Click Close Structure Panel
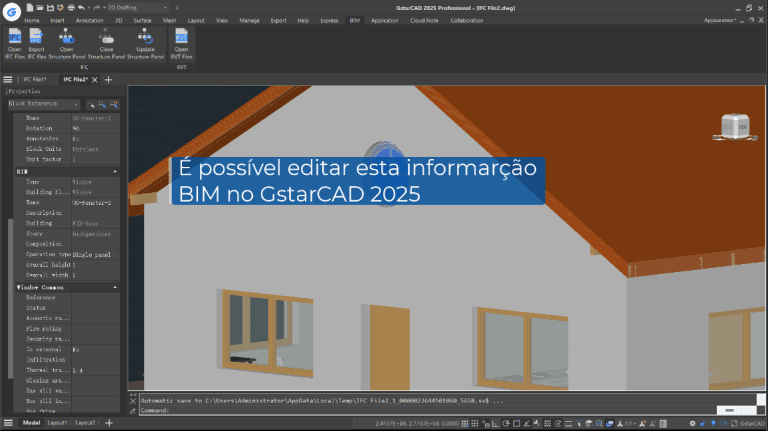Image resolution: width=768 pixels, height=431 pixels. [106, 44]
